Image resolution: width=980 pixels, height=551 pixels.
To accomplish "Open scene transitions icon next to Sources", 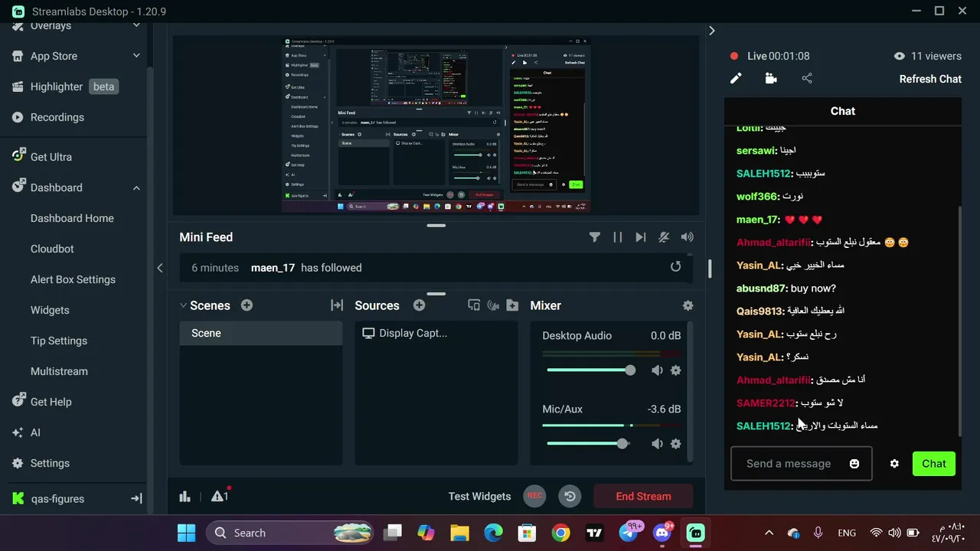I will coord(337,305).
